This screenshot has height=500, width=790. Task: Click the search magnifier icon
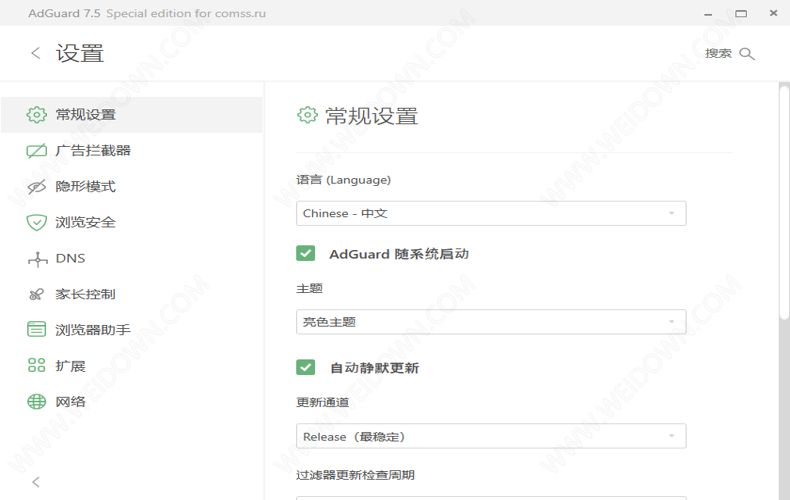(747, 53)
